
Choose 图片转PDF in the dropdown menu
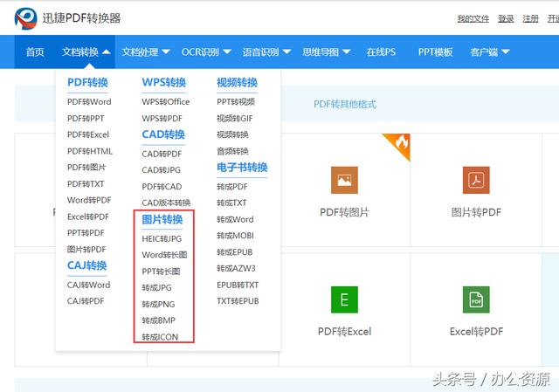point(86,250)
